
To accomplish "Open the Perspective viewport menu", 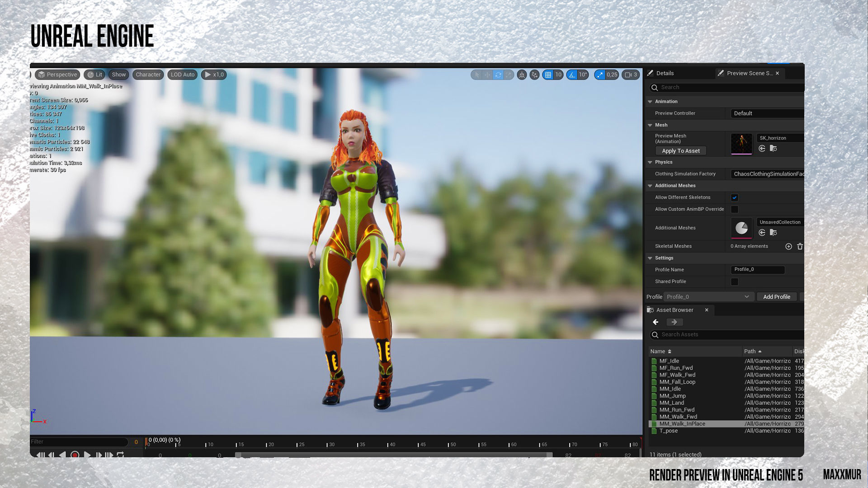I will pos(57,75).
